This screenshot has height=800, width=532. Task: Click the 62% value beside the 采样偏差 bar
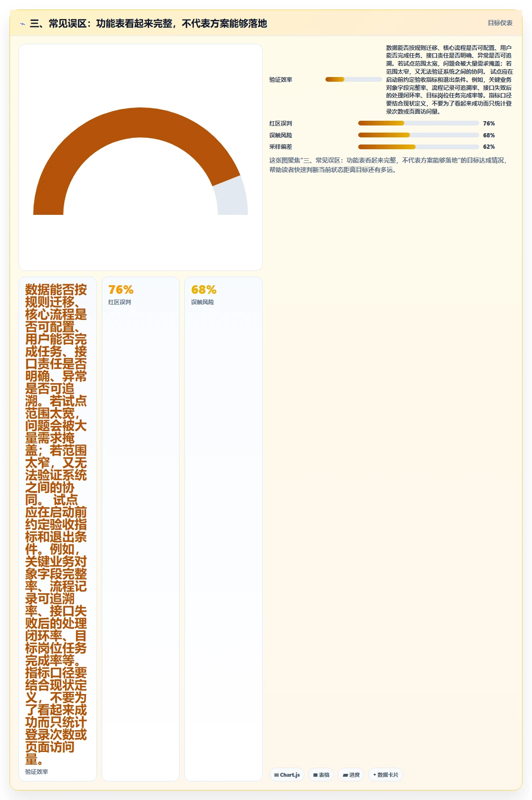pos(489,147)
